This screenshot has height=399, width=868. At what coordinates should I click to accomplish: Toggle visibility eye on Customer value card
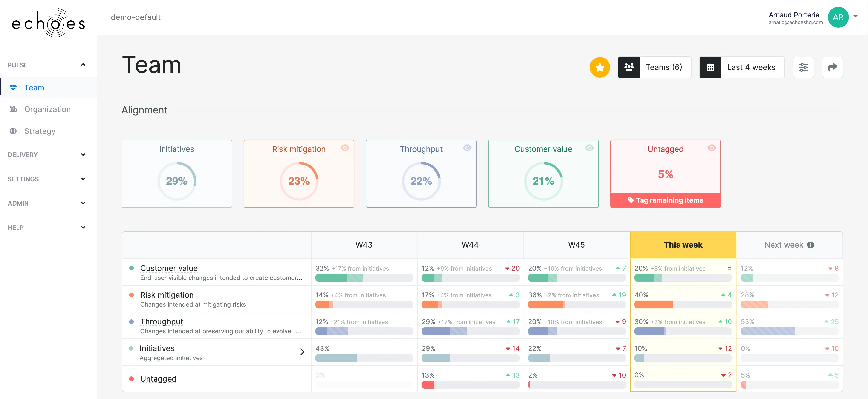(x=589, y=147)
